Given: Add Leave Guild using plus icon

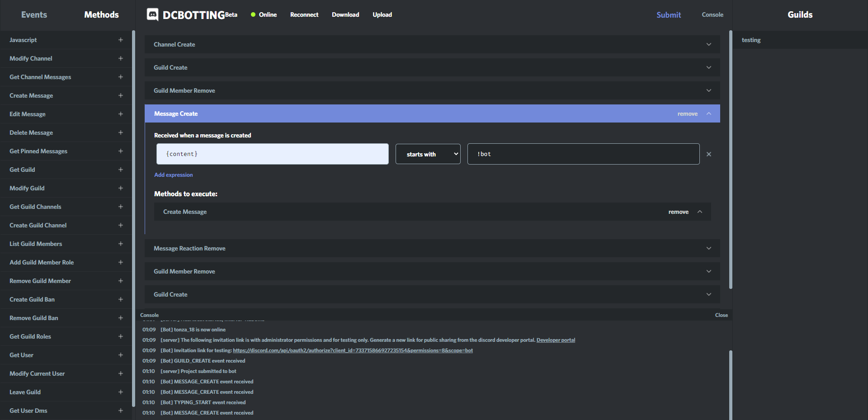Looking at the screenshot, I should point(121,392).
